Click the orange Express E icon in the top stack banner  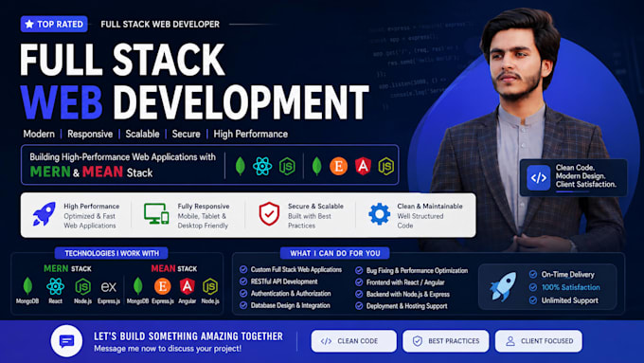(338, 167)
